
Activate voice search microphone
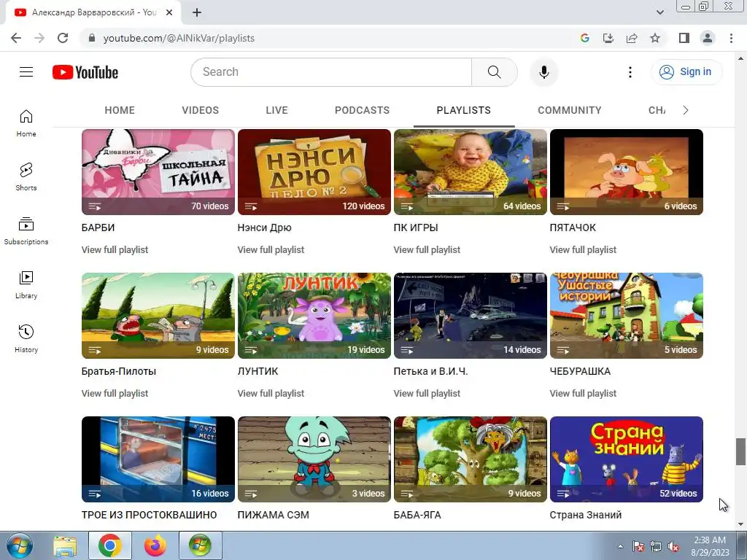click(x=544, y=72)
